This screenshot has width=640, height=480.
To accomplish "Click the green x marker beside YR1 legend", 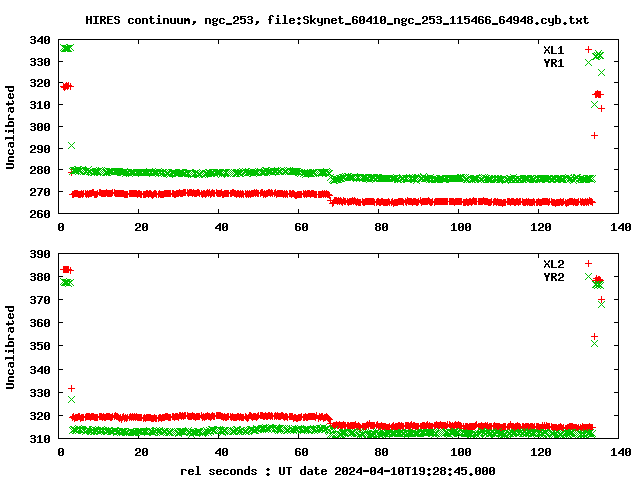I will point(588,62).
